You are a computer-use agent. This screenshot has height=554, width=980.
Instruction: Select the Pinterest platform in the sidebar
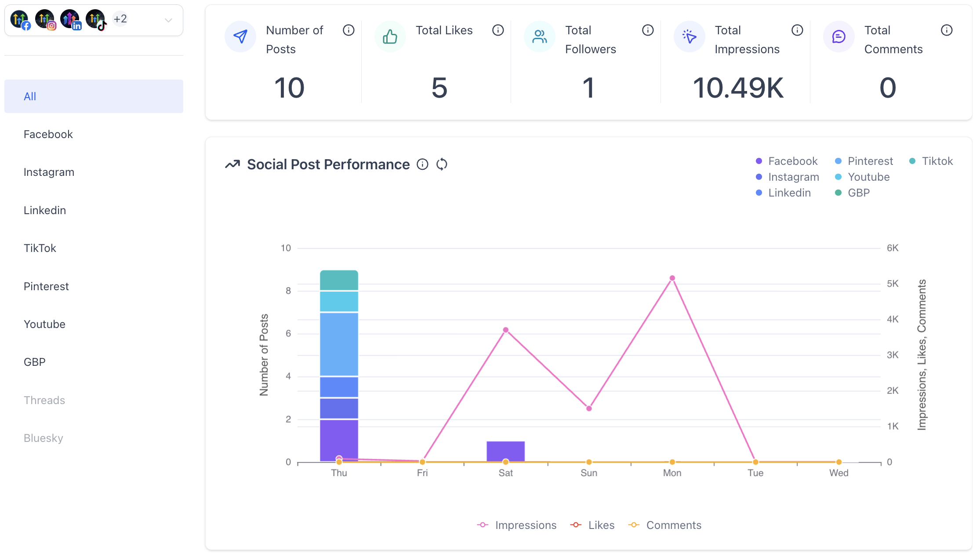(x=46, y=286)
